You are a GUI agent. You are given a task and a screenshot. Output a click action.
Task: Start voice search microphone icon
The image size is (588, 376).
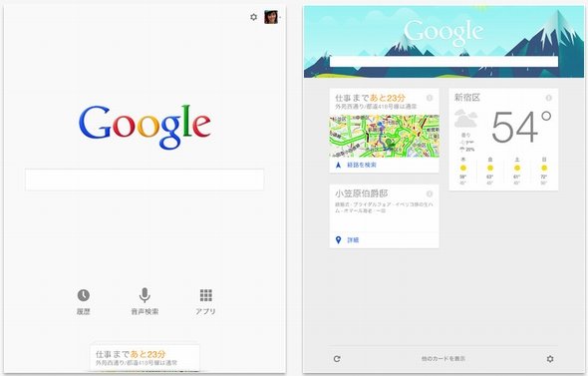[x=145, y=295]
